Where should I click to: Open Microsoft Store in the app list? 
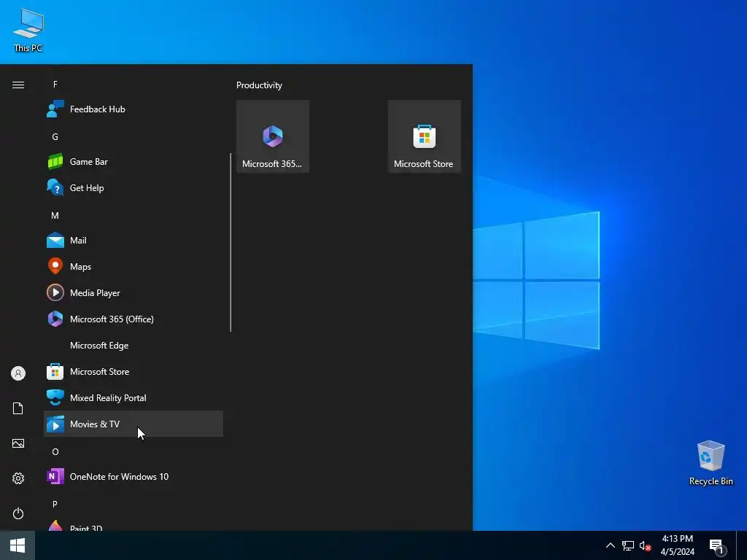(133, 371)
